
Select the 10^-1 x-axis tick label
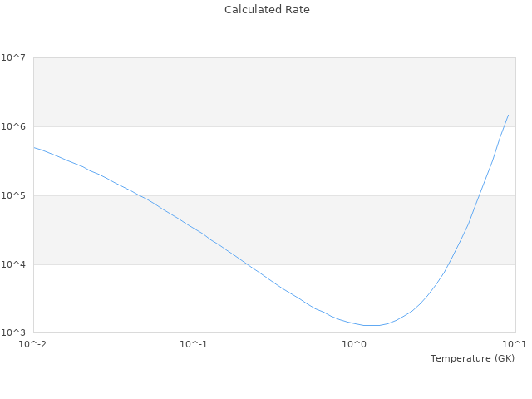(x=194, y=344)
